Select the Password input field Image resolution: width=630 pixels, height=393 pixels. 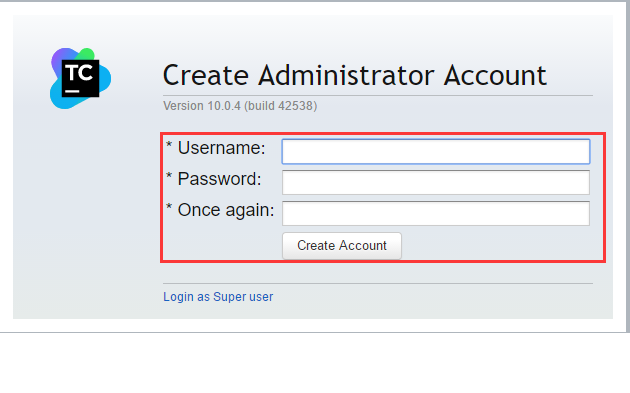[x=436, y=182]
